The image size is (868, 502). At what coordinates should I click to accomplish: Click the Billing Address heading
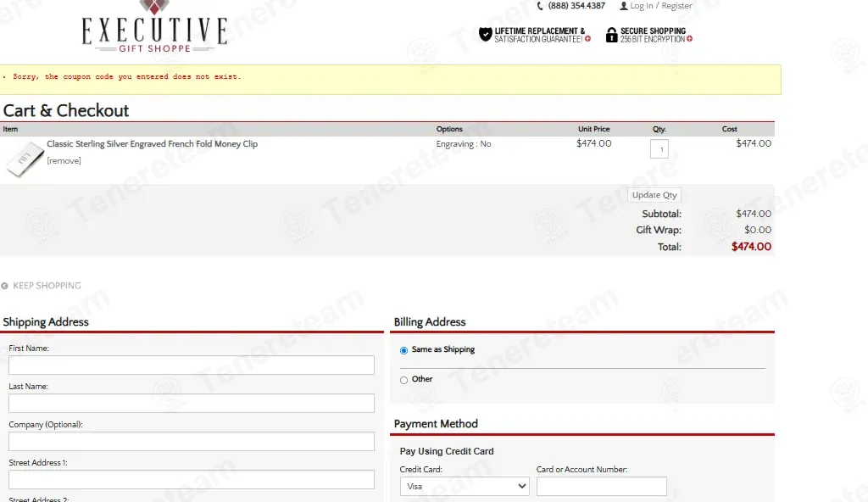click(x=430, y=322)
